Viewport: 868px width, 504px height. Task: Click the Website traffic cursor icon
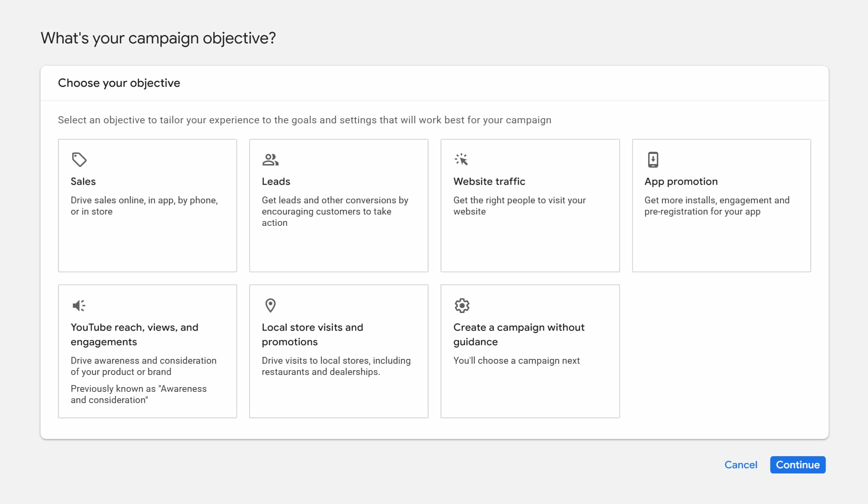coord(461,160)
